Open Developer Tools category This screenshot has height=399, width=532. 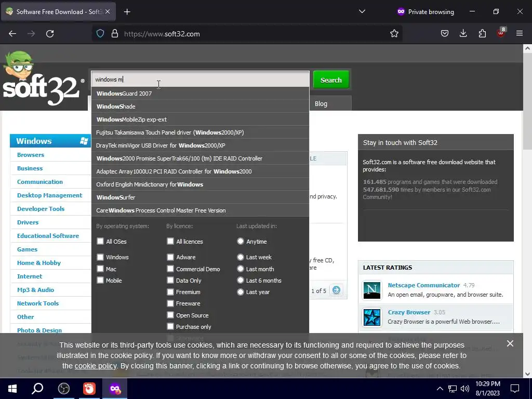[x=41, y=209]
